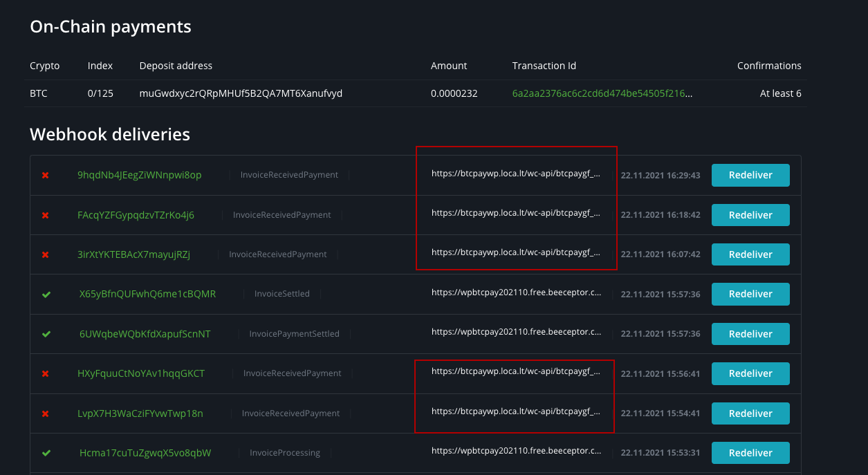Image resolution: width=868 pixels, height=475 pixels.
Task: Click green success checkmark beside X65yBfnQUFwhQ6me1cBQMR
Action: coord(46,294)
